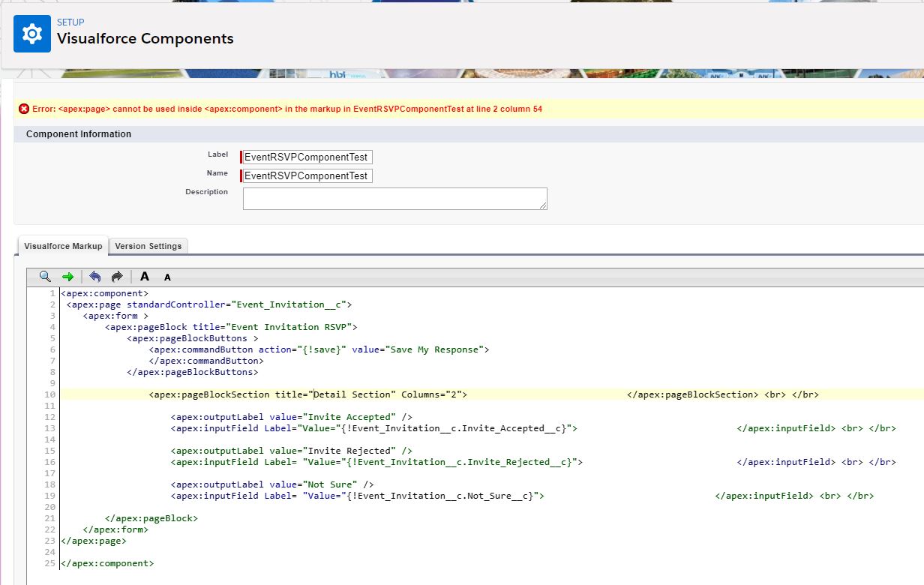The width and height of the screenshot is (924, 585).
Task: Click the SETUP breadcrumb text
Action: (70, 22)
